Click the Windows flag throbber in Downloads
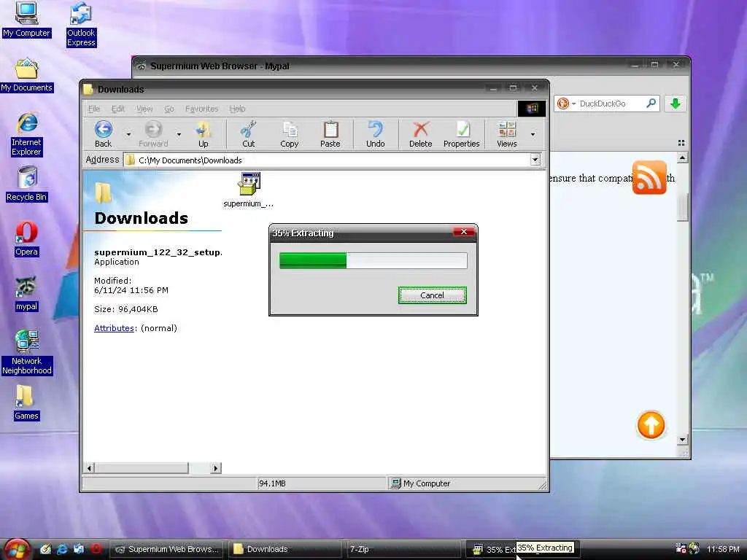The width and height of the screenshot is (747, 560). [x=532, y=109]
